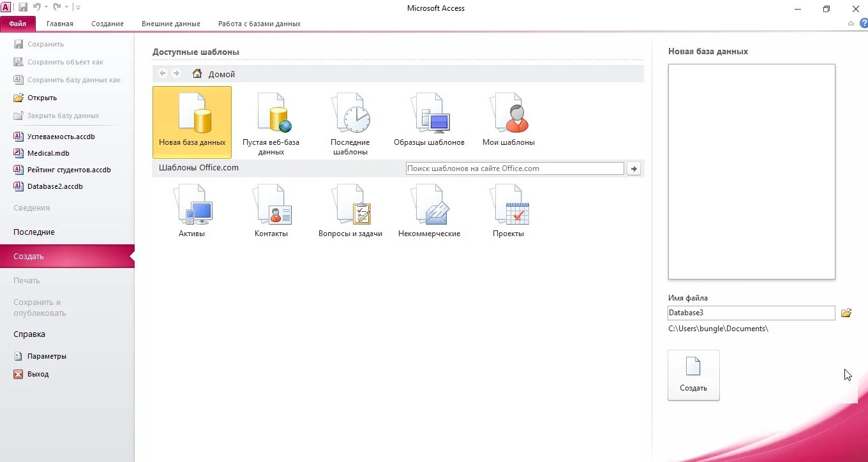The height and width of the screenshot is (462, 868).
Task: Open the Контакты Office.com template folder
Action: pyautogui.click(x=271, y=211)
